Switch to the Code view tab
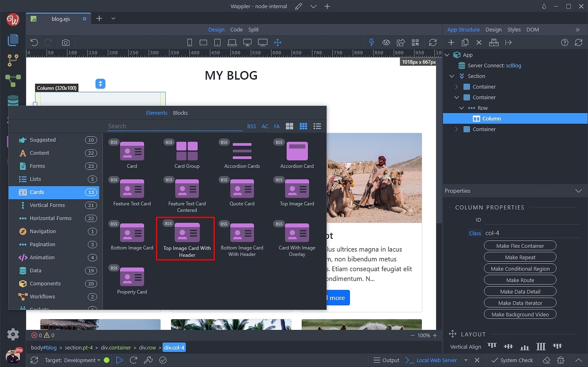Image resolution: width=588 pixels, height=367 pixels. tap(236, 29)
